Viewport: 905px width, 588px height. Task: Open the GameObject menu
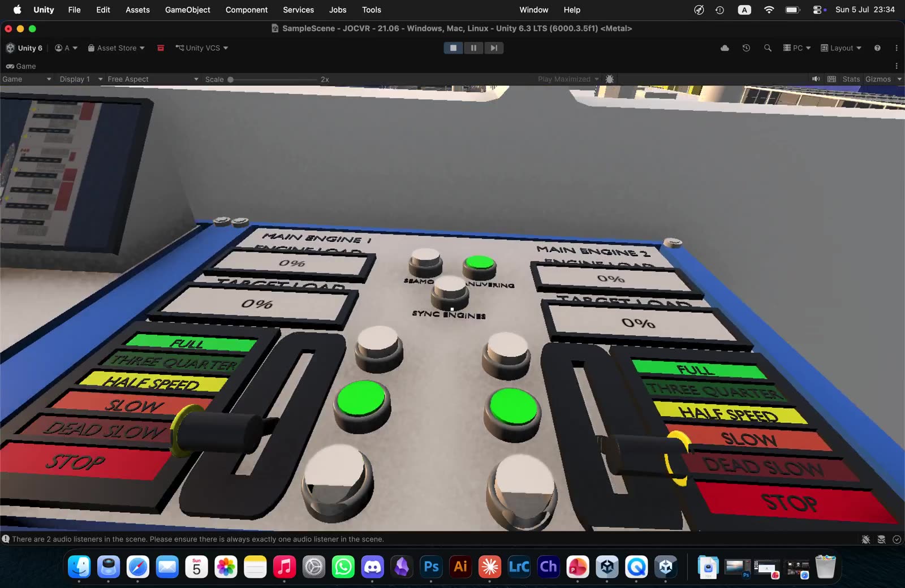187,10
